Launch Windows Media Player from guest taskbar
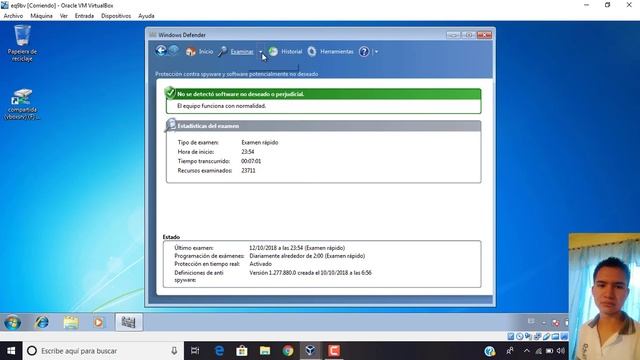640x360 pixels. tap(98, 322)
